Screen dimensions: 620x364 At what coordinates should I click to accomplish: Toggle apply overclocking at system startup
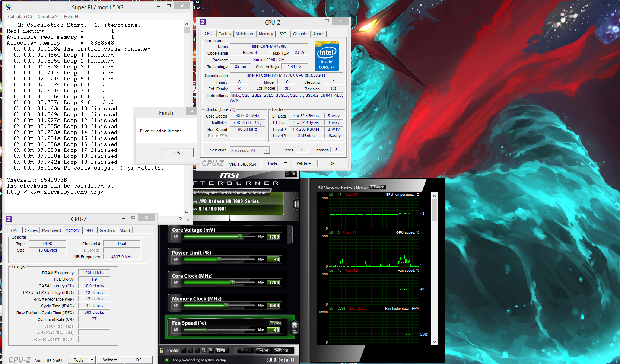tap(167, 360)
